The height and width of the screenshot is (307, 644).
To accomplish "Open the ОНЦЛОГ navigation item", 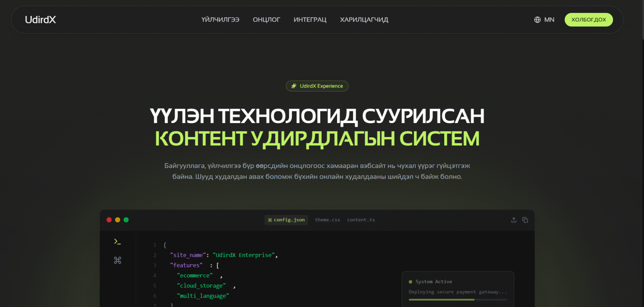I will pyautogui.click(x=266, y=20).
